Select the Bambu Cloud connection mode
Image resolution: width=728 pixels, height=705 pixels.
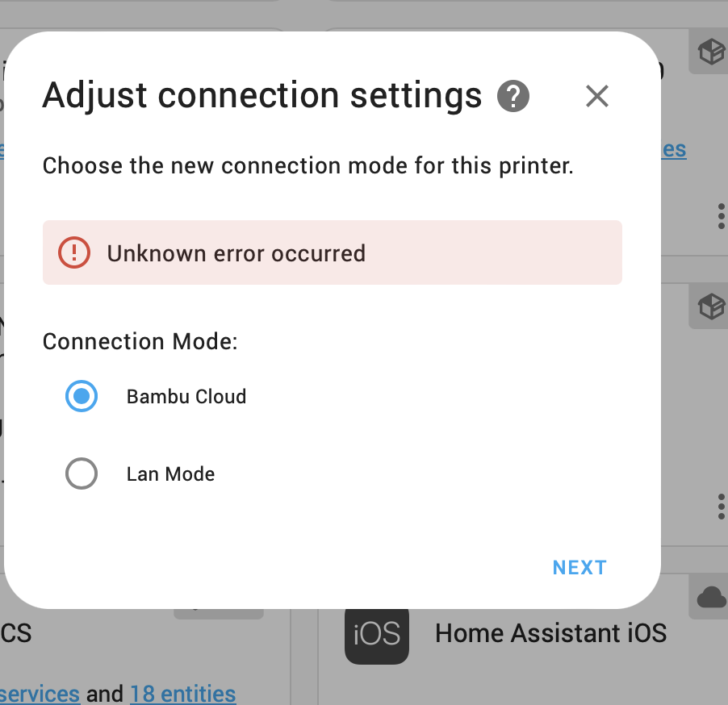click(82, 396)
